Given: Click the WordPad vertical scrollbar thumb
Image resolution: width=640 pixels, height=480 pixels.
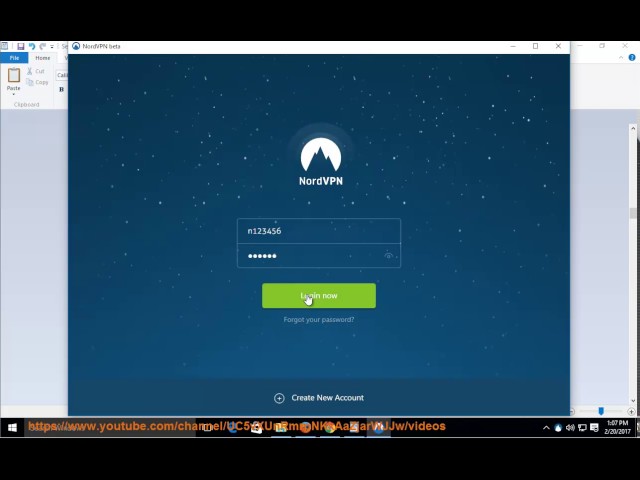Looking at the screenshot, I should pos(633,213).
